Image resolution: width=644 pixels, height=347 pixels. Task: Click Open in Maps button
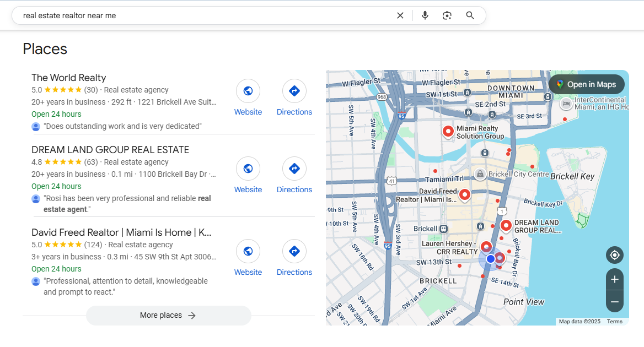[586, 84]
